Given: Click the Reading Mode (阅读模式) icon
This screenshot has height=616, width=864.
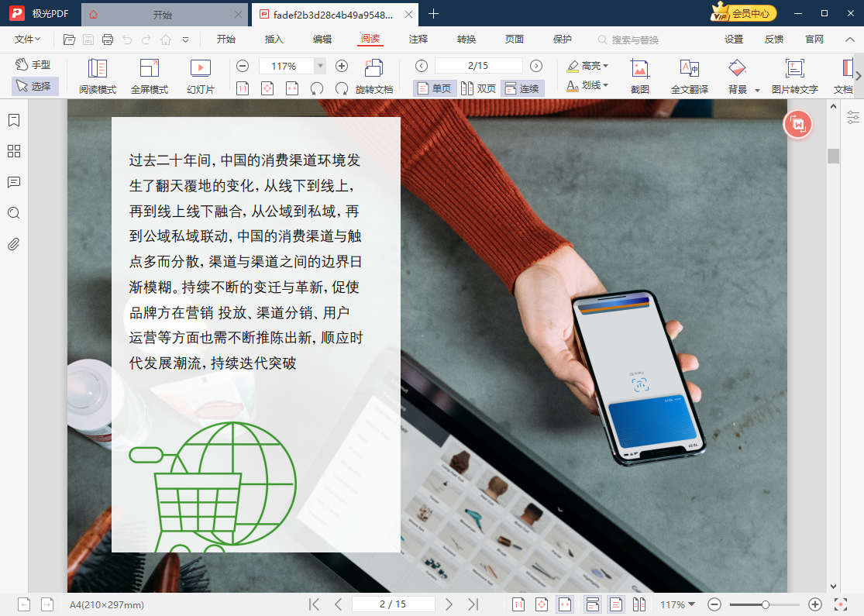Looking at the screenshot, I should (x=97, y=68).
